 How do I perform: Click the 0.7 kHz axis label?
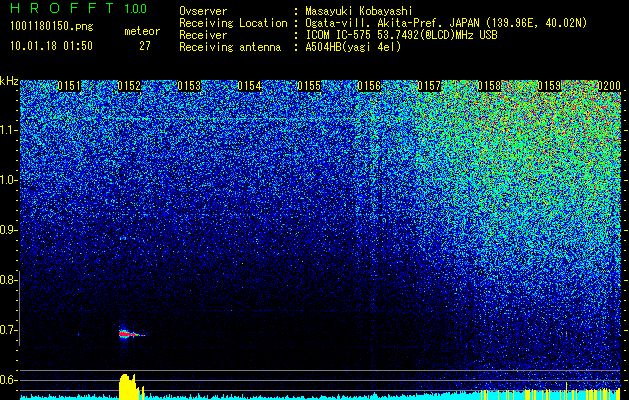[9, 330]
